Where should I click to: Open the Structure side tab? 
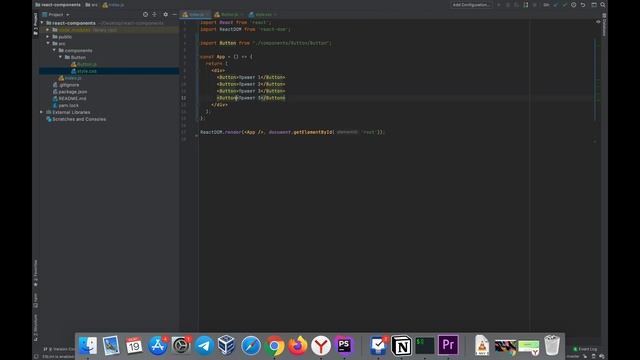tap(36, 327)
